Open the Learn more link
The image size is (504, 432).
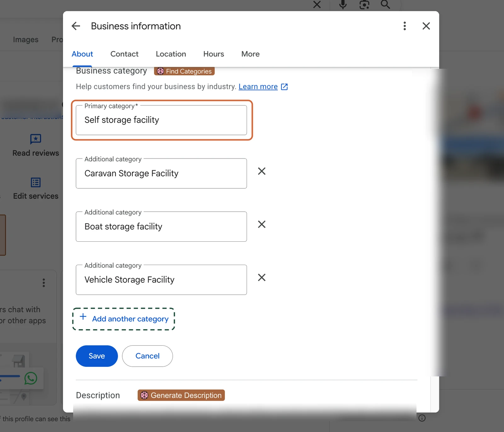tap(258, 87)
